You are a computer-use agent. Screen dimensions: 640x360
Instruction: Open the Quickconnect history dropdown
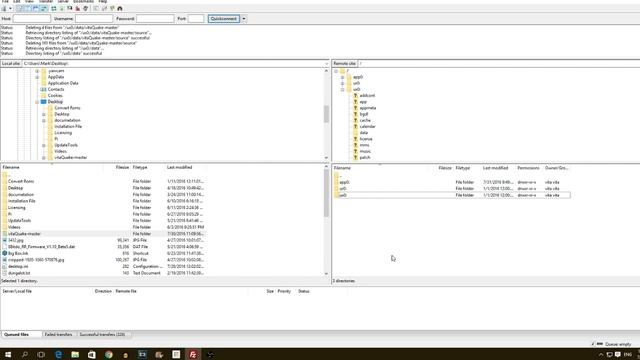244,18
